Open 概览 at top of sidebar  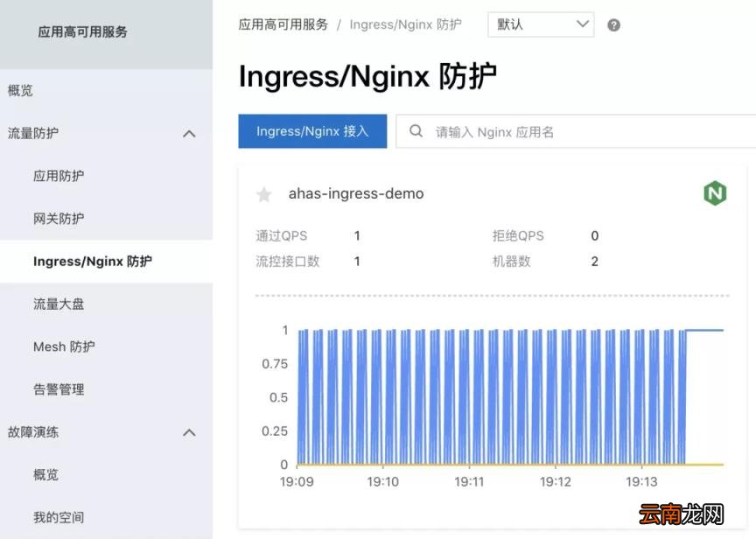click(20, 90)
